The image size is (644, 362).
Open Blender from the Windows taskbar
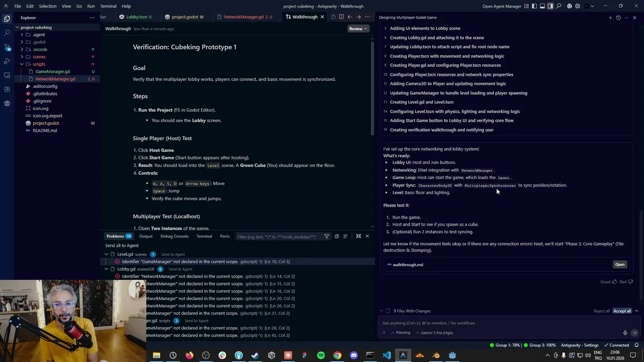(x=436, y=355)
